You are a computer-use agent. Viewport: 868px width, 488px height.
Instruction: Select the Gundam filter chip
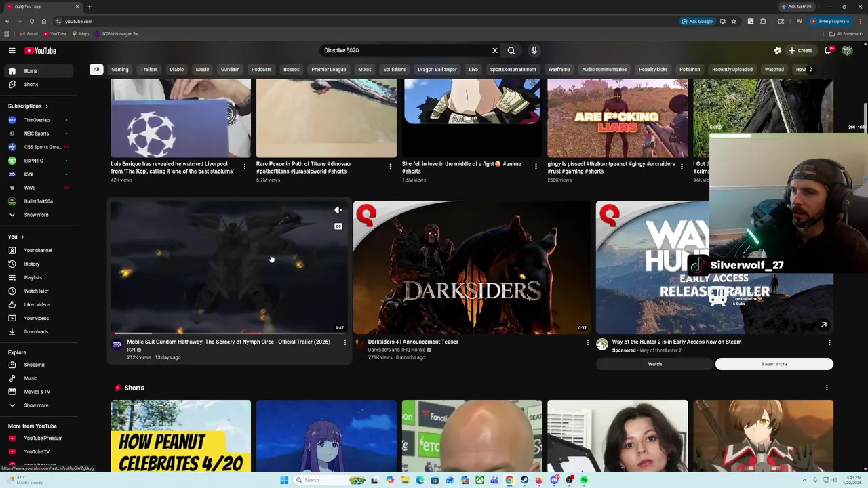(230, 69)
